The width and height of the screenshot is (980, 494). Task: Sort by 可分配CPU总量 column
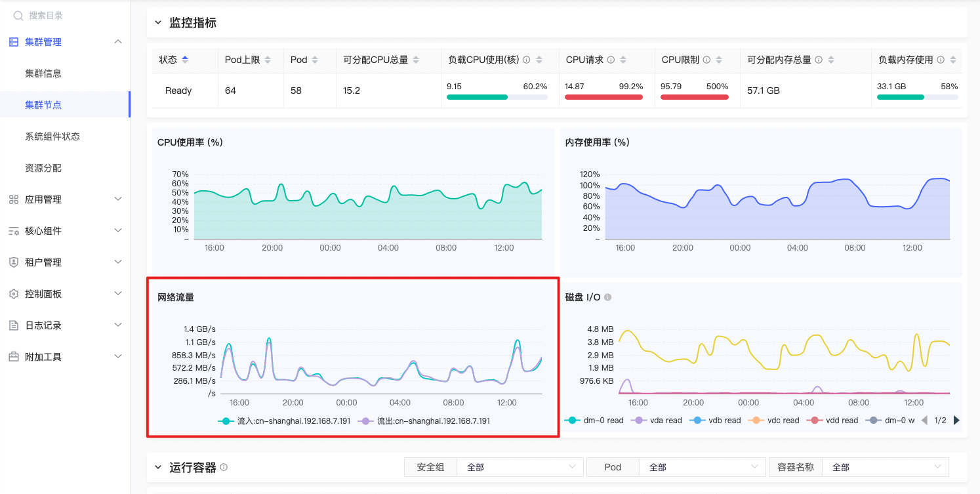point(416,60)
